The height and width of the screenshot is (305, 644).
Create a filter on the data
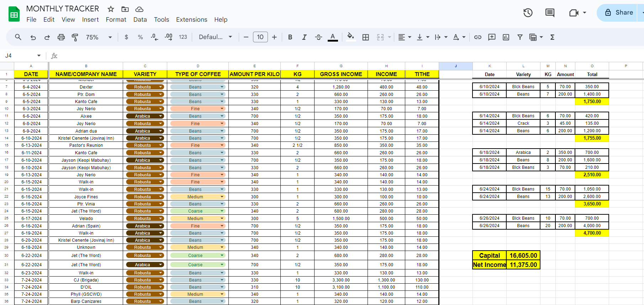click(520, 37)
